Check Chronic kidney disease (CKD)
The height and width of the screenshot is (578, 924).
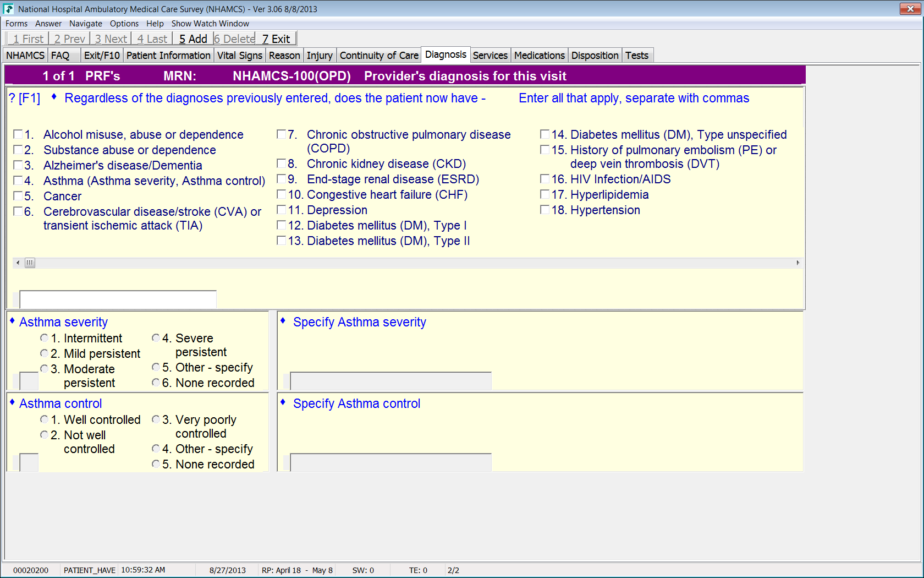(282, 163)
